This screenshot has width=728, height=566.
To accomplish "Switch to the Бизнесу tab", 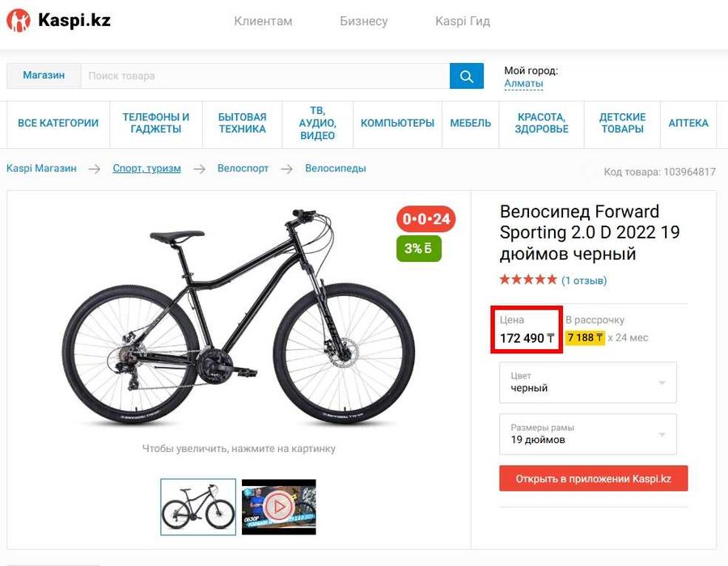I will (x=363, y=21).
